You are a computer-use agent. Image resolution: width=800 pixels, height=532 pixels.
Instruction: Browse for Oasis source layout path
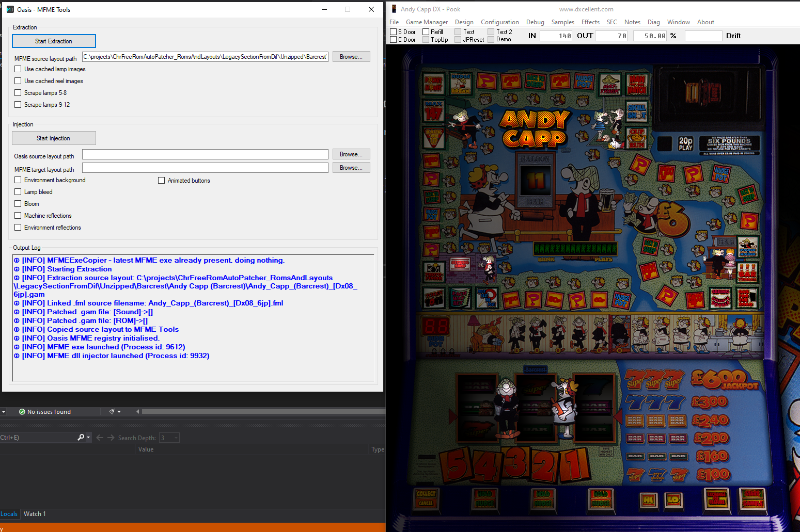click(x=351, y=154)
